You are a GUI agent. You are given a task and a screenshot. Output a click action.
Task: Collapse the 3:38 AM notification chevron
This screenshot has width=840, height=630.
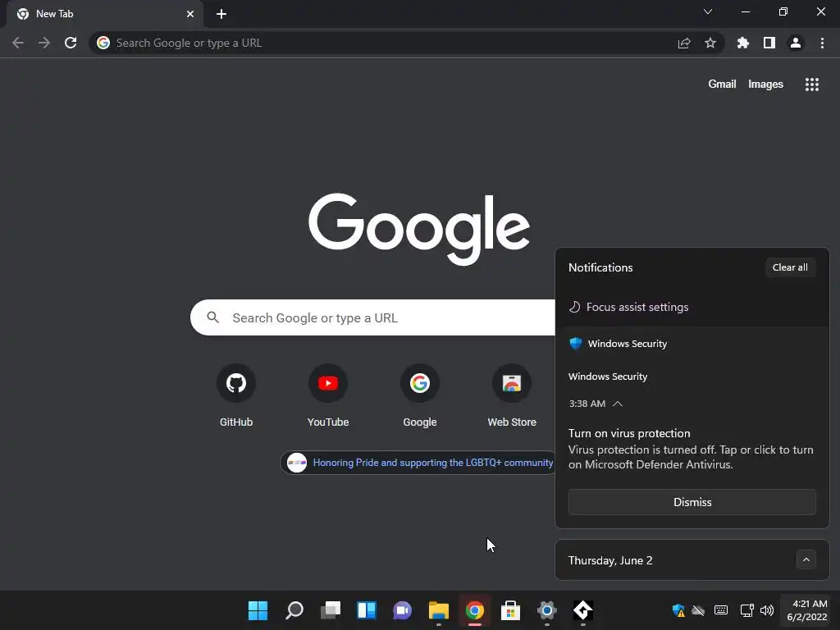pyautogui.click(x=618, y=404)
